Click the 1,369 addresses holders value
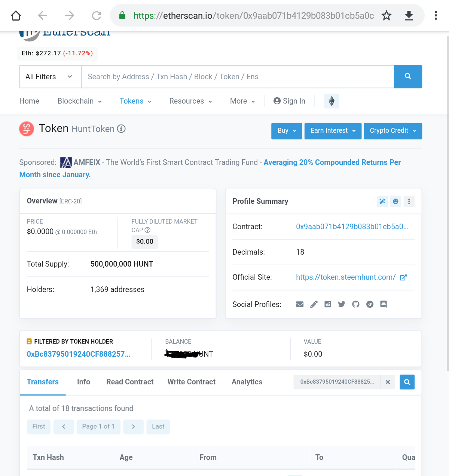This screenshot has height=476, width=449. (117, 289)
